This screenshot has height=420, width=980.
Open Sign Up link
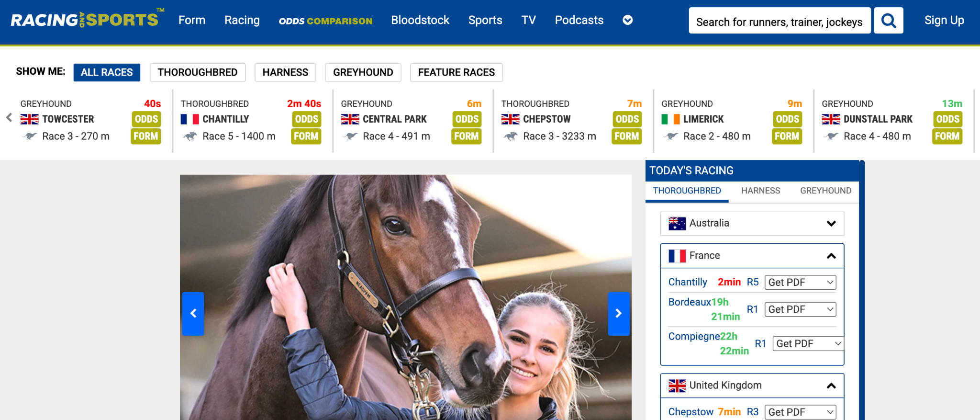944,20
